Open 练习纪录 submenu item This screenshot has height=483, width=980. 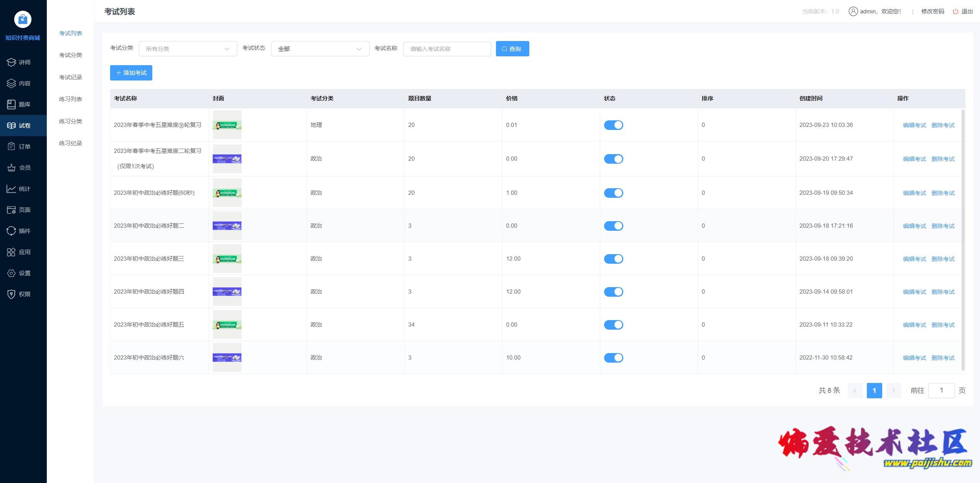(71, 143)
